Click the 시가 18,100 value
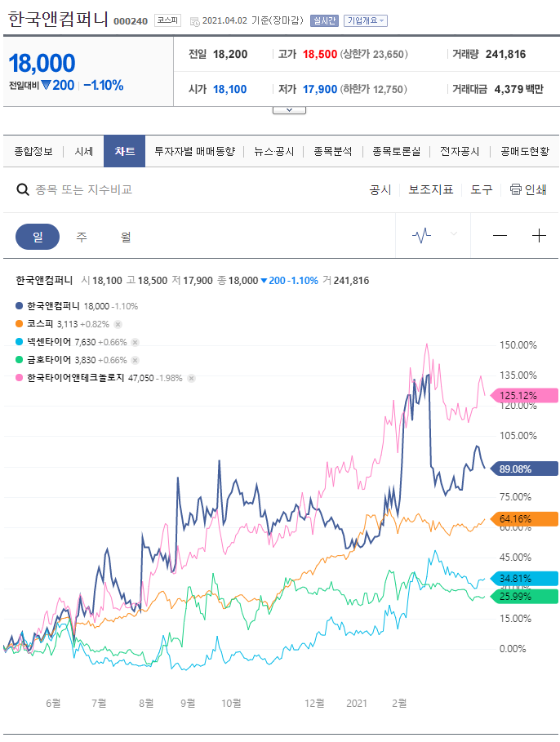Image resolution: width=560 pixels, height=742 pixels. click(x=229, y=90)
